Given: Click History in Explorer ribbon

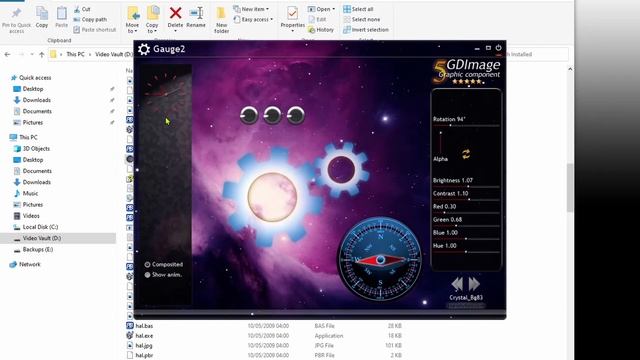Looking at the screenshot, I should [x=321, y=29].
